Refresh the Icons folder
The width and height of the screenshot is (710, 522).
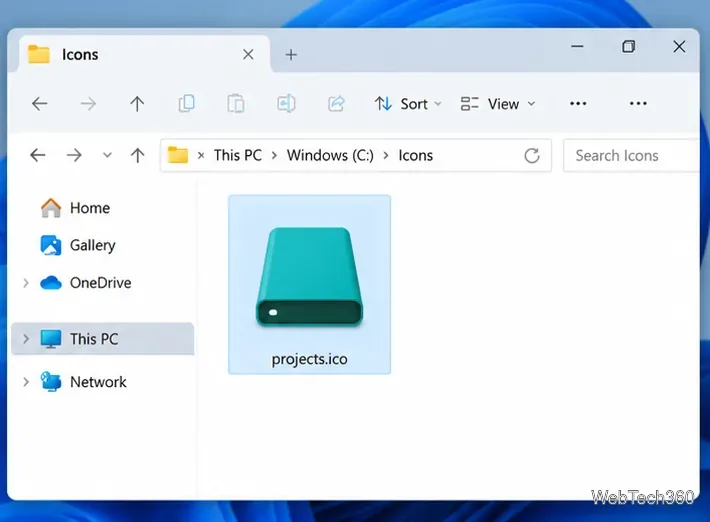532,155
